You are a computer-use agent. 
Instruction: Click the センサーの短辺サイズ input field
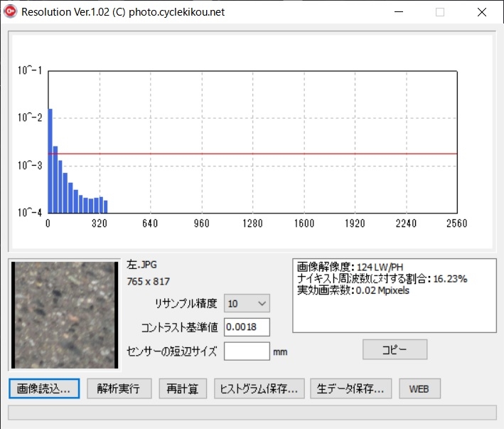[x=247, y=351]
